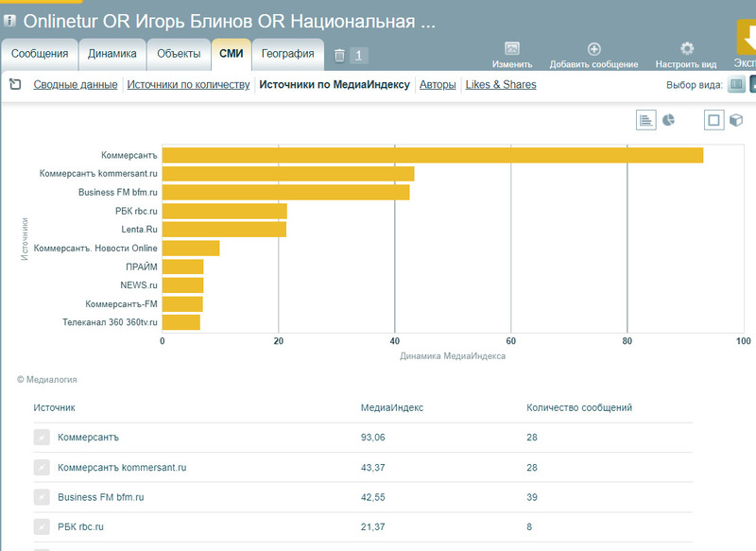Click the Business FM bfm.ru chart bar
756x551 pixels.
pos(286,193)
